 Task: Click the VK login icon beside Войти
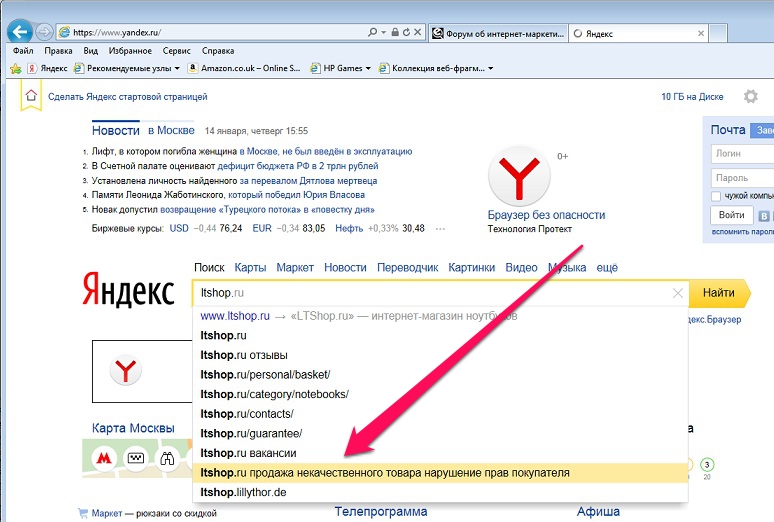pyautogui.click(x=764, y=216)
